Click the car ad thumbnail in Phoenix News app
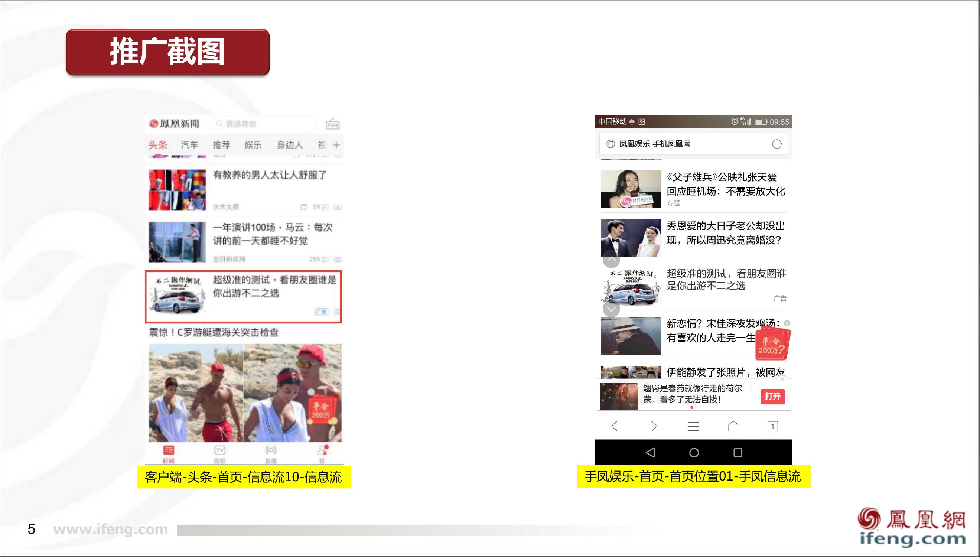The image size is (980, 557). (177, 295)
